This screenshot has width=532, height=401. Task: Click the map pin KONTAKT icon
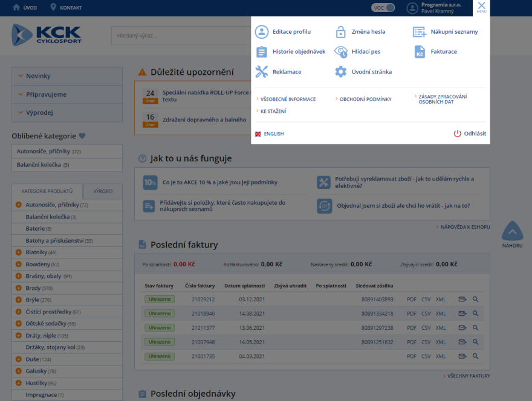[53, 7]
